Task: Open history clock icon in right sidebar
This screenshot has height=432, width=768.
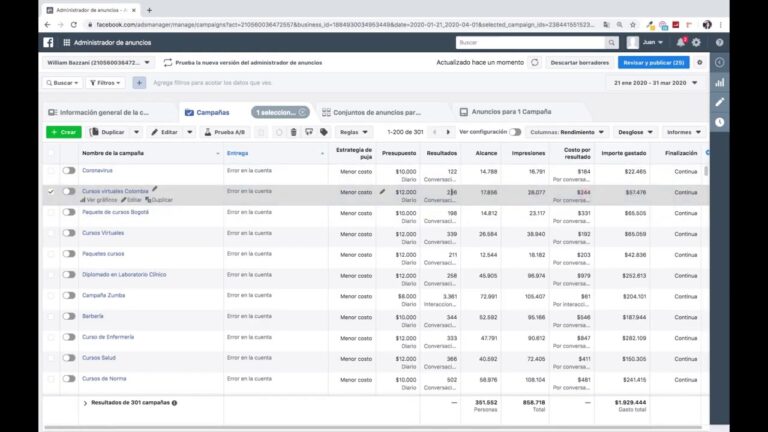Action: coord(719,122)
